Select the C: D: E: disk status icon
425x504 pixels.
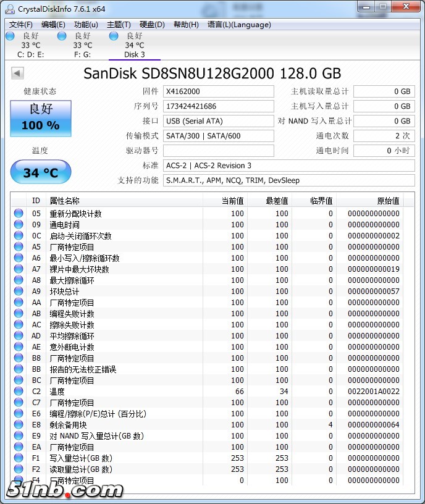click(x=11, y=36)
